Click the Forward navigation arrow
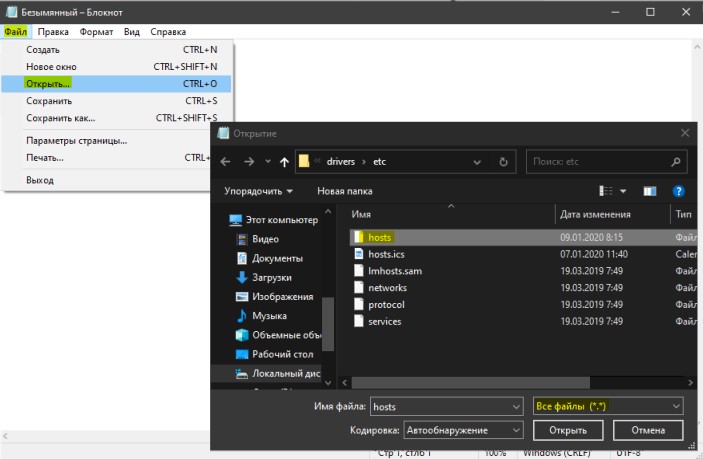The image size is (703, 459). pos(249,162)
